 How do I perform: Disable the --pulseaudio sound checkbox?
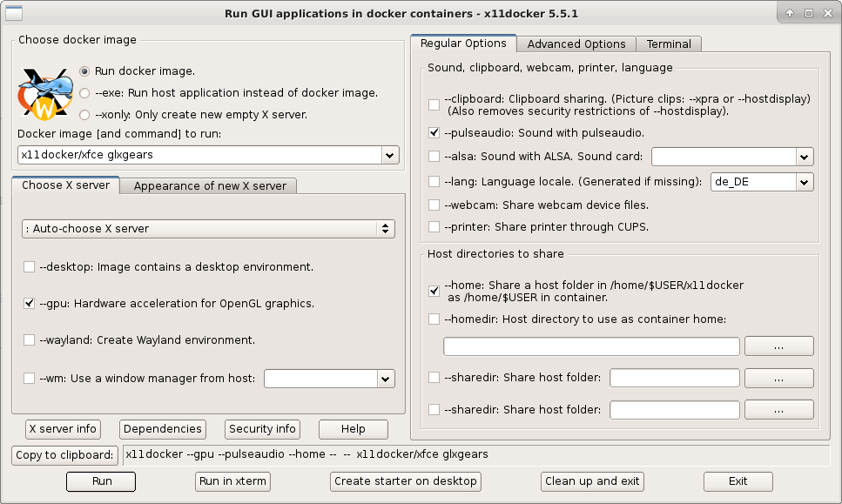[434, 132]
